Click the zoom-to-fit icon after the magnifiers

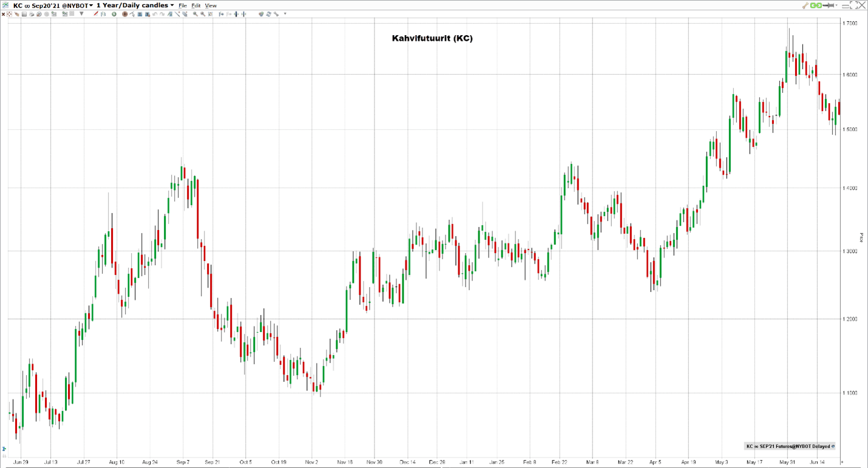[210, 14]
